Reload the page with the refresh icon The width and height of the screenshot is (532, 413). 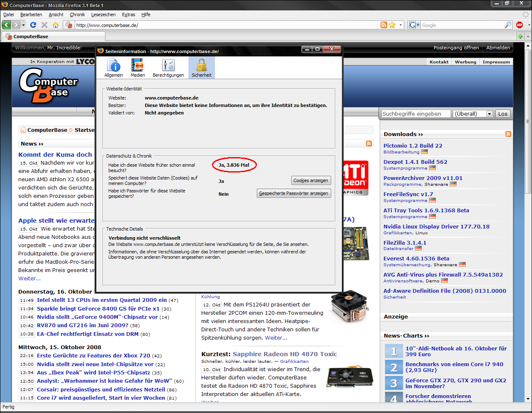click(33, 25)
